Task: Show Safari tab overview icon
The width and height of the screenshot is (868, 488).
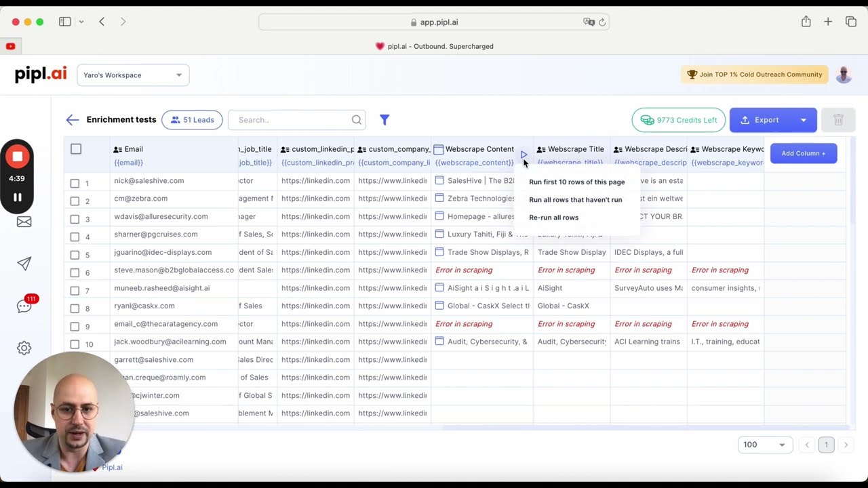Action: point(851,22)
